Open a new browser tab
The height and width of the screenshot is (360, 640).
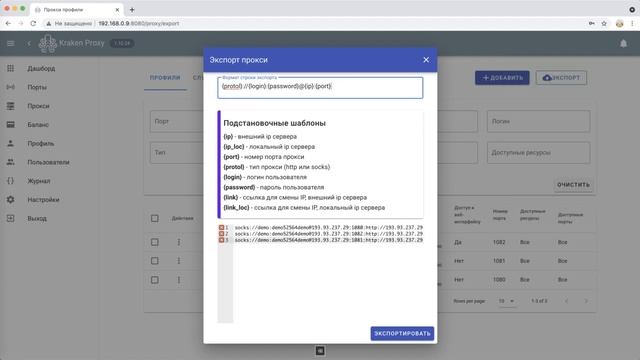132,9
